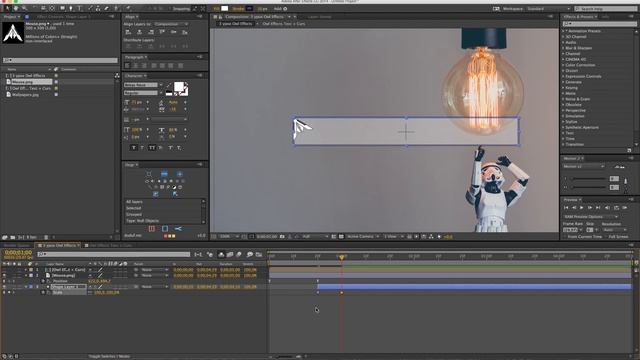Viewport: 640px width, 360px height.
Task: Open the Workspace Standard dropdown
Action: pyautogui.click(x=549, y=9)
